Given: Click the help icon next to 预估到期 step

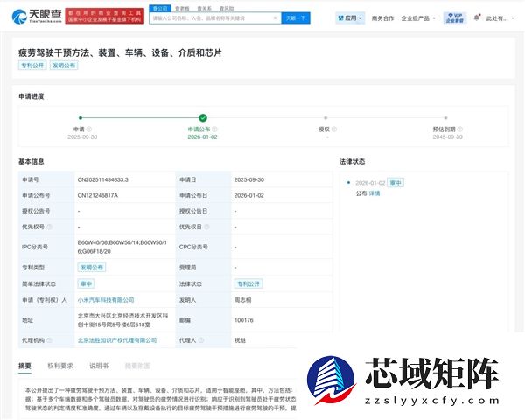Looking at the screenshot, I should pos(460,129).
